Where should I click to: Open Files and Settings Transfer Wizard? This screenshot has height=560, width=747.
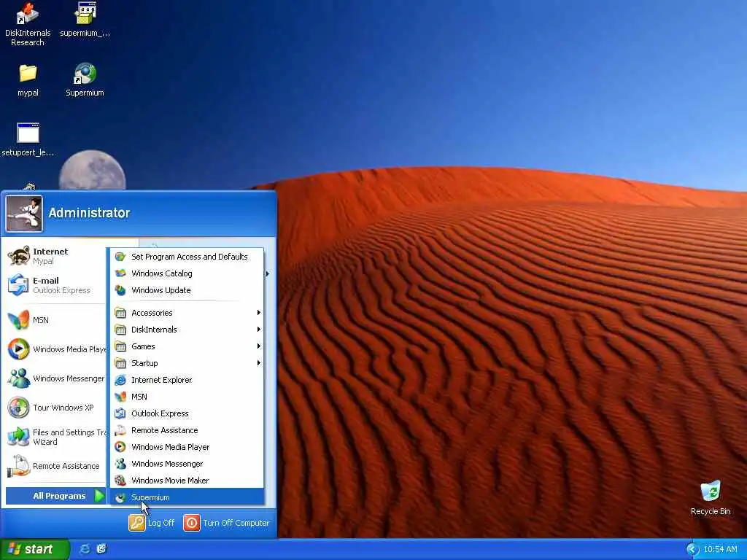click(56, 437)
